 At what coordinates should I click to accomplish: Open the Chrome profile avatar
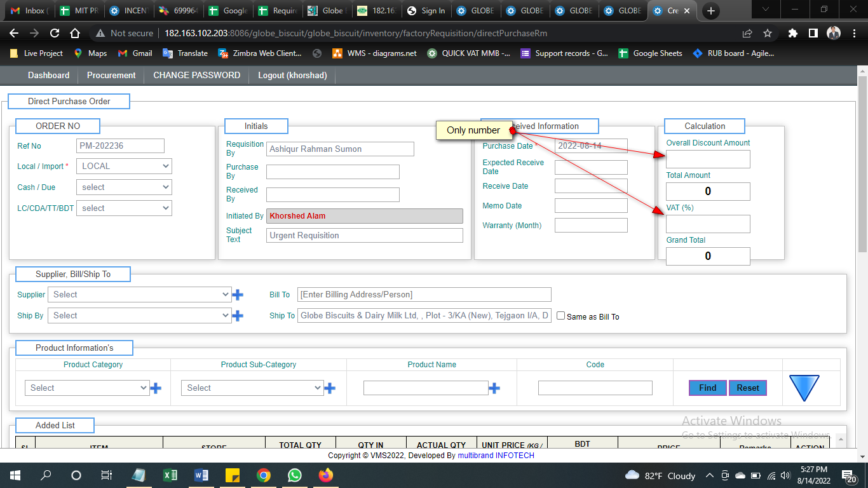click(x=834, y=33)
